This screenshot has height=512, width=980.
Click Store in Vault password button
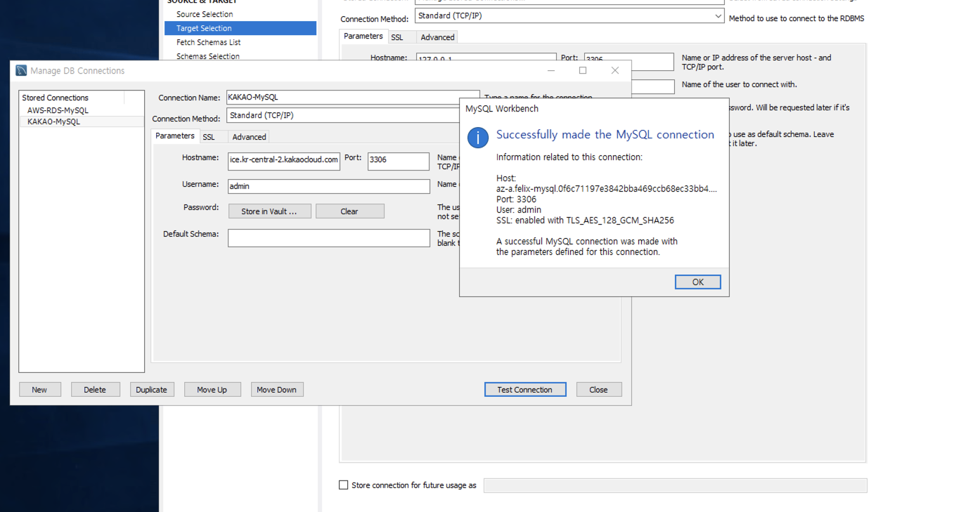pos(269,211)
